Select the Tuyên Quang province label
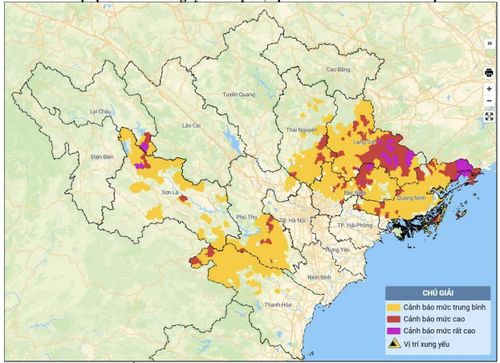500x363 pixels. coord(239,94)
